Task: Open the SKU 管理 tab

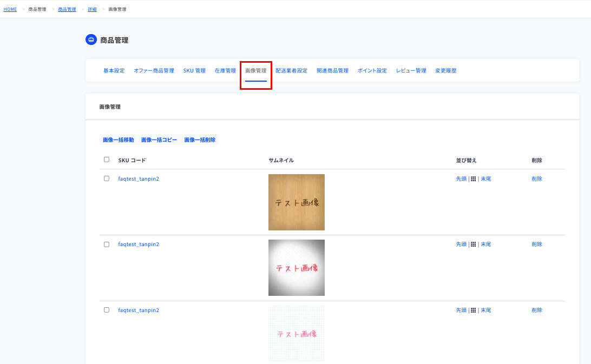Action: point(194,71)
